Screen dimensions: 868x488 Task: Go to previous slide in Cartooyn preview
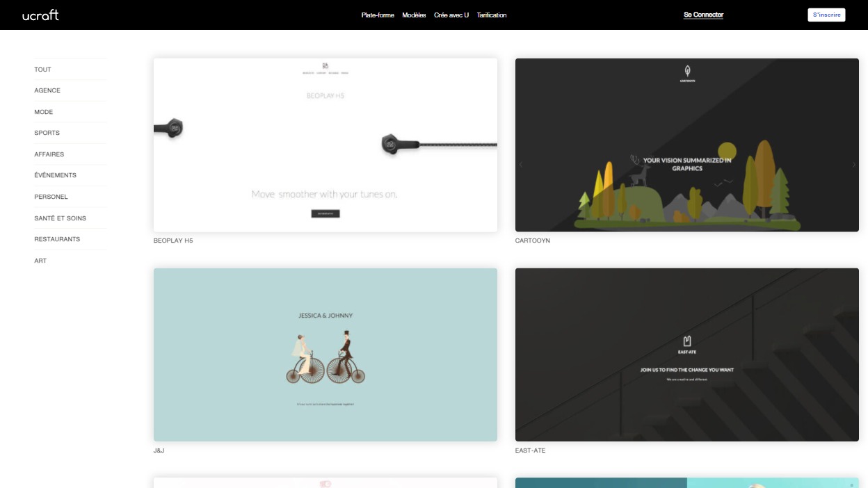pos(521,165)
